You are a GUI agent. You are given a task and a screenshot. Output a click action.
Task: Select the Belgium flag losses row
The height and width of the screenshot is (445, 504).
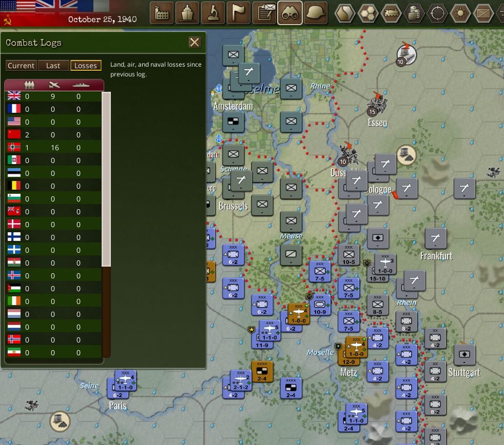click(53, 186)
